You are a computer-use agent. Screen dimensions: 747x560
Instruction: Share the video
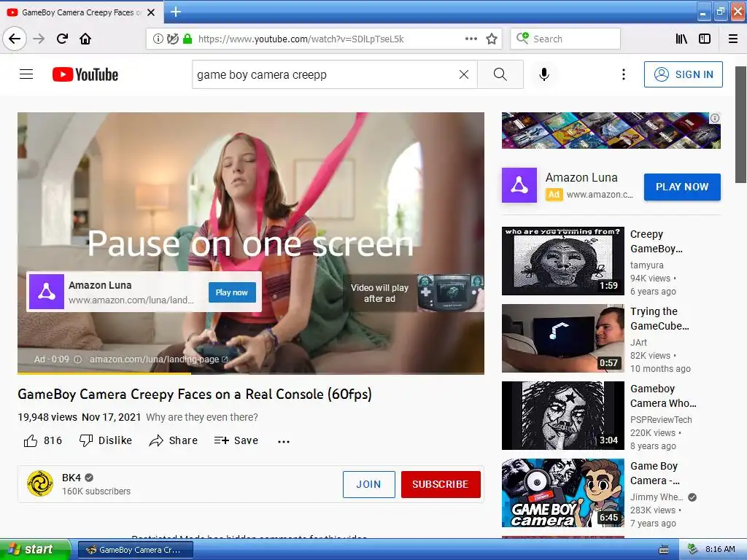[x=173, y=440]
